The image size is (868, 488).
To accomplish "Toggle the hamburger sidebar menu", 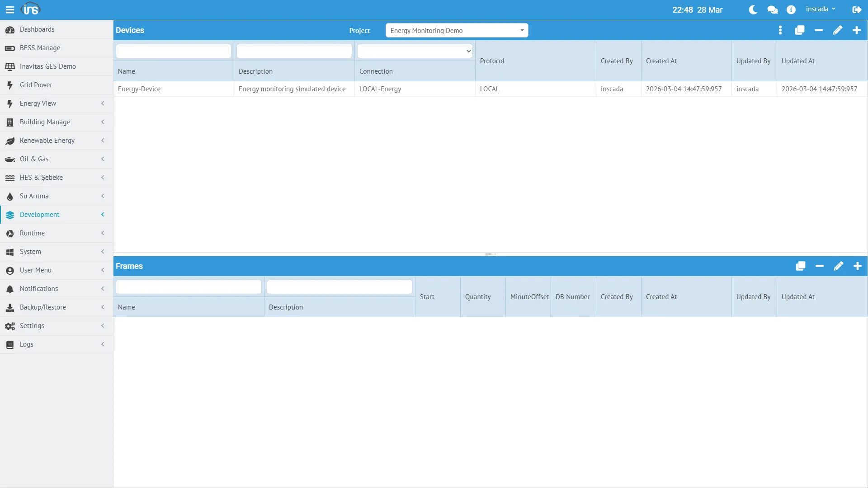I will tap(9, 9).
